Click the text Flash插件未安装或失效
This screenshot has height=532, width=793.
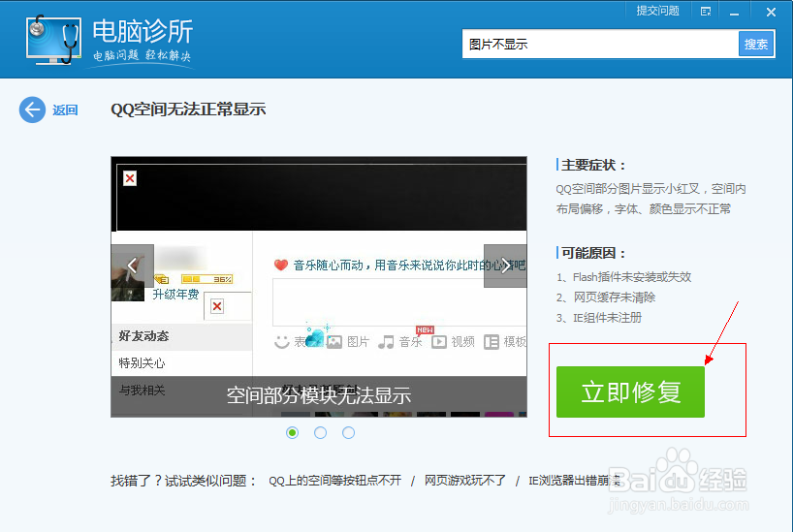[x=632, y=277]
